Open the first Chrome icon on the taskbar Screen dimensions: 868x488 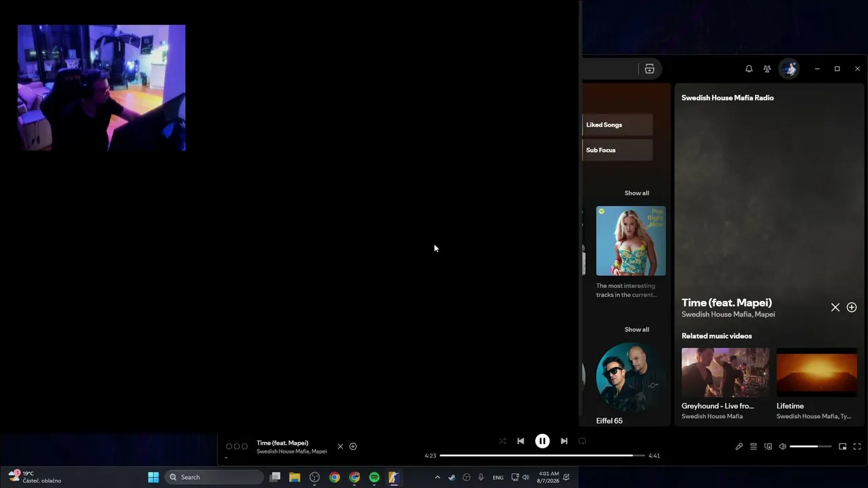click(x=334, y=477)
